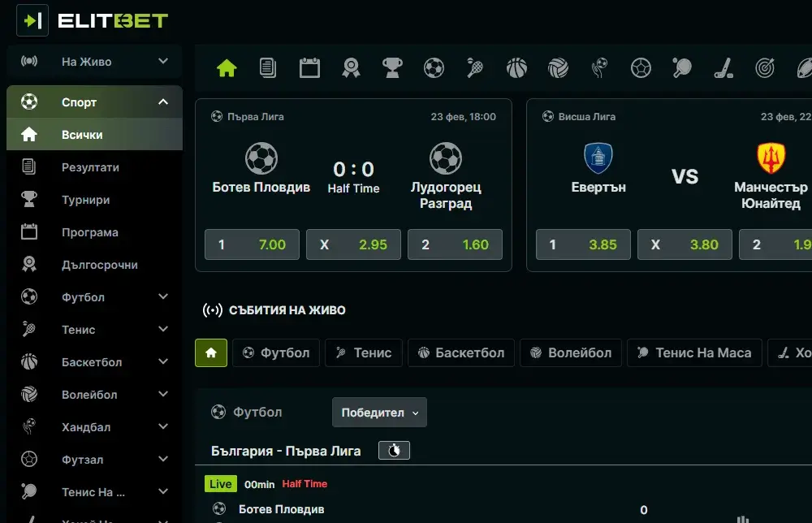Viewport: 812px width, 523px height.
Task: Click the stopwatch icon beside Първа Лига
Action: click(x=394, y=450)
